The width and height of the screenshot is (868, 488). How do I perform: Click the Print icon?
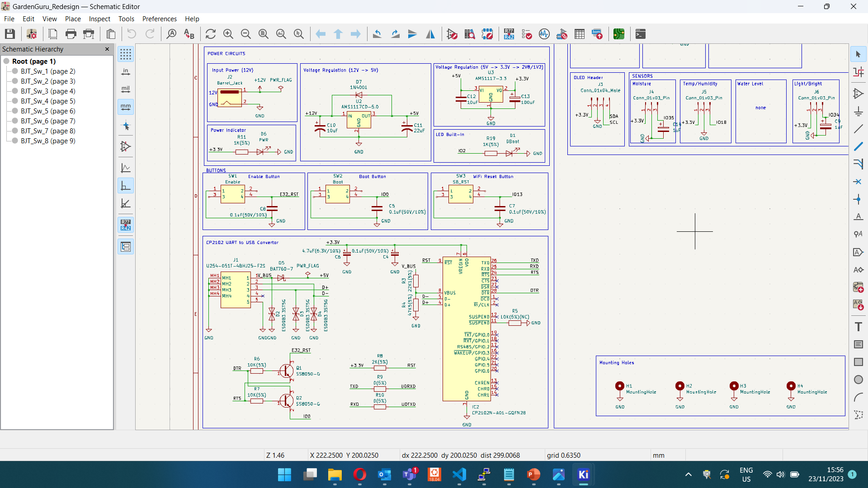click(x=71, y=34)
